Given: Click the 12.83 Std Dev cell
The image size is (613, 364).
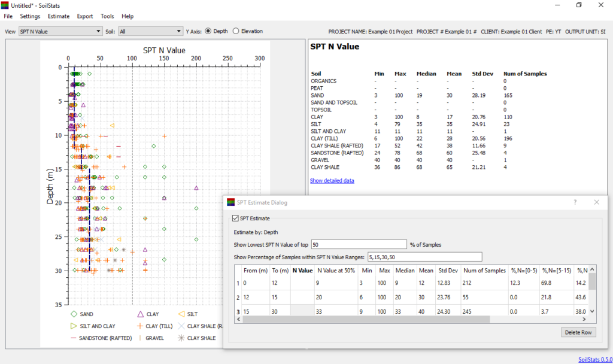Looking at the screenshot, I should [448, 283].
